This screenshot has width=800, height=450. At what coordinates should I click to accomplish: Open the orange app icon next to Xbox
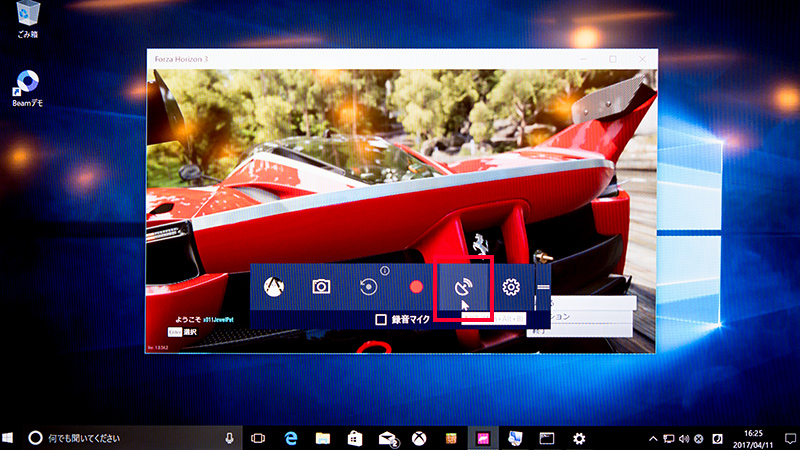coord(451,438)
